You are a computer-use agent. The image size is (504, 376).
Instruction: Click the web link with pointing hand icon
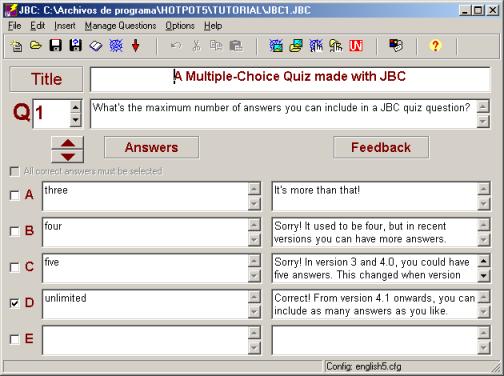click(x=316, y=46)
